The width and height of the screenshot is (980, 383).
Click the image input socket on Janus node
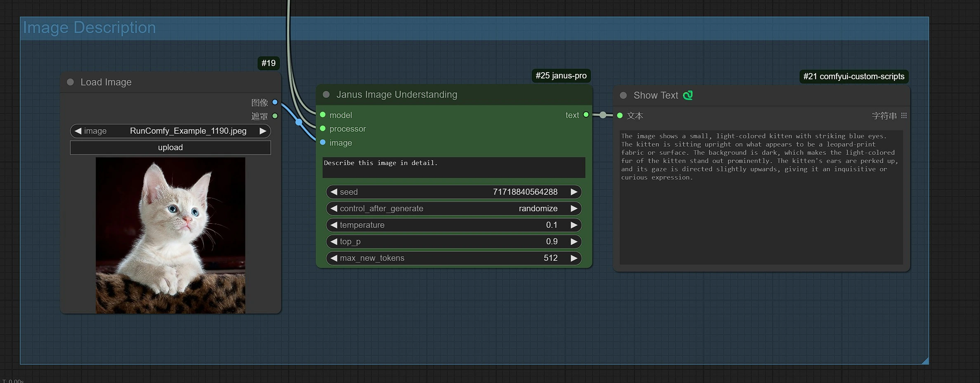(x=323, y=142)
